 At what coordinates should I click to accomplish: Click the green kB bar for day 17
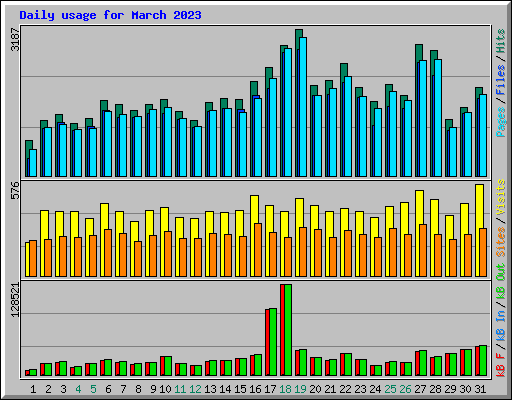coord(273,342)
